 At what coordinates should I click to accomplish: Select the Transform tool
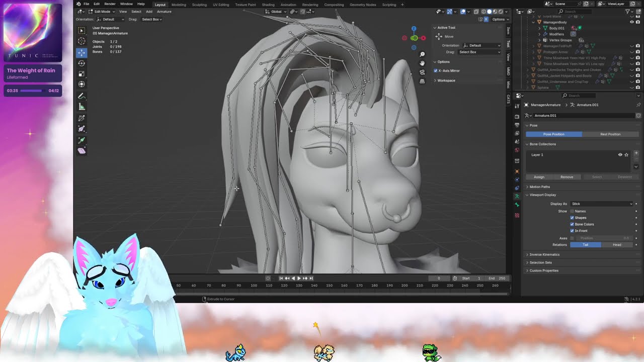coord(82,84)
